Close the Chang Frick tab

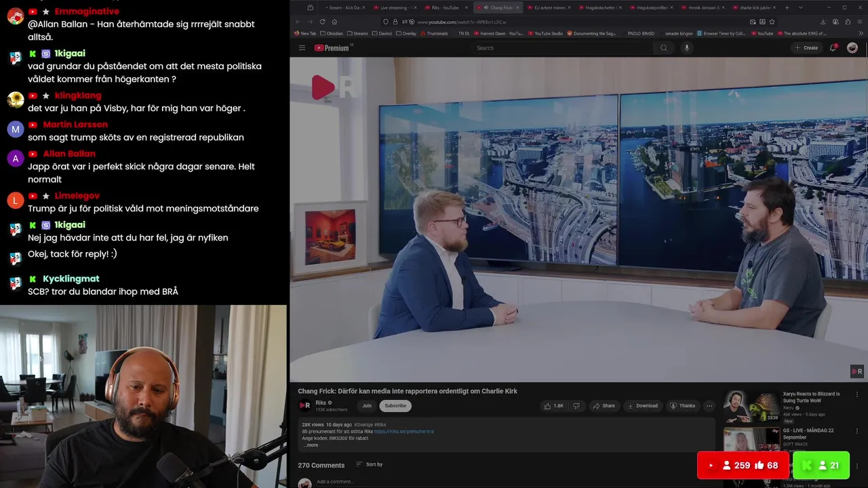pos(518,7)
